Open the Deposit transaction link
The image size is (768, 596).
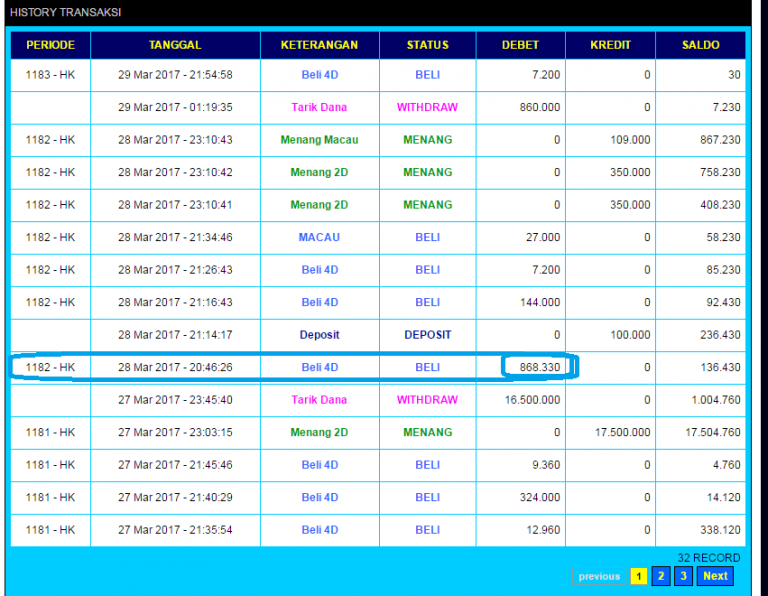[x=319, y=335]
